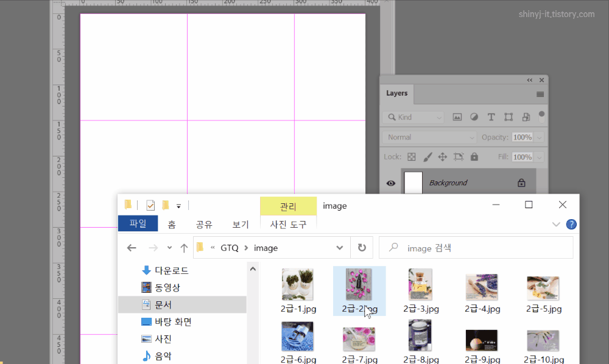Click the Fill 100% value field
This screenshot has height=364, width=609.
[522, 157]
